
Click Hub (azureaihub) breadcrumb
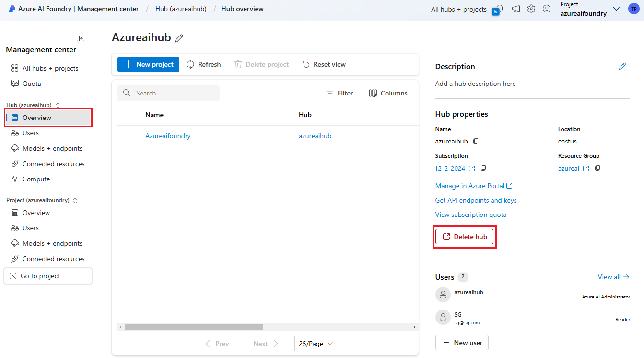[x=181, y=9]
